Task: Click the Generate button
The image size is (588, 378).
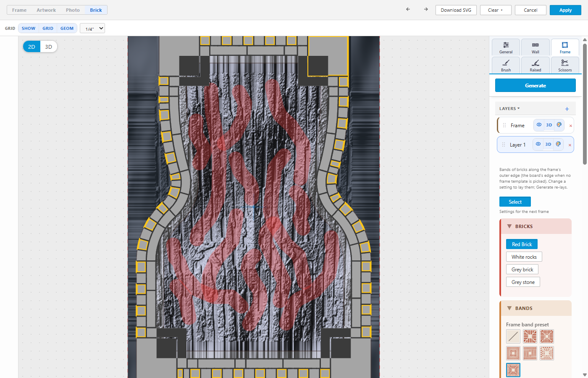Action: (535, 85)
